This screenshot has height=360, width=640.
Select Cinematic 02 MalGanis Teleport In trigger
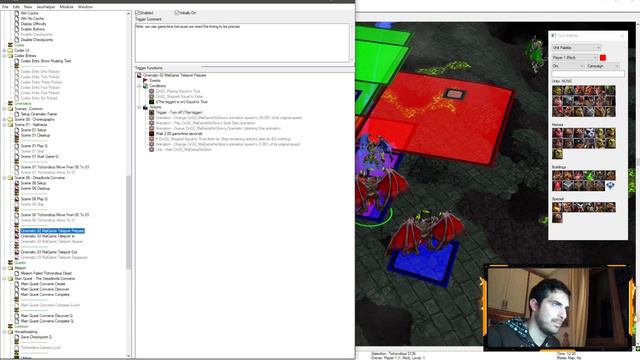click(48, 236)
